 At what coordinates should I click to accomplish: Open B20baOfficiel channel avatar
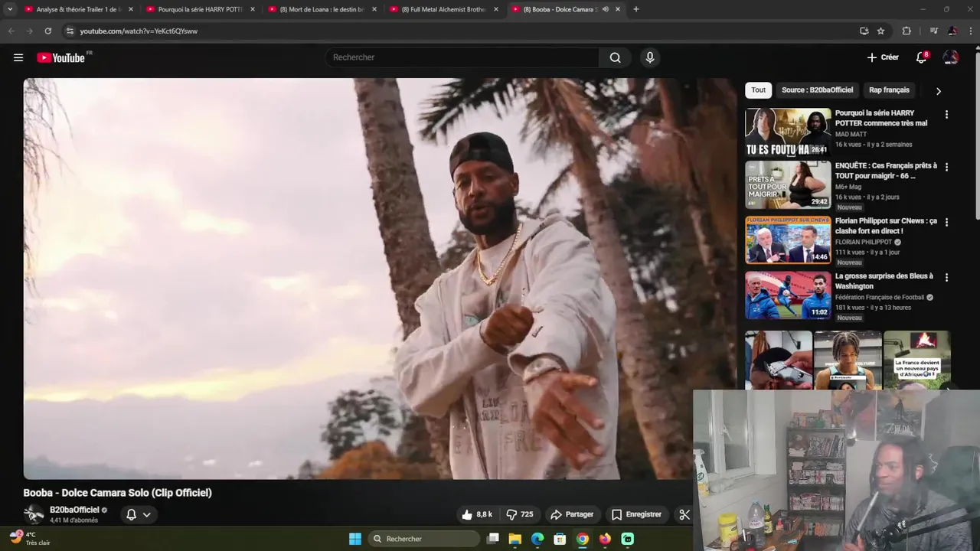34,514
